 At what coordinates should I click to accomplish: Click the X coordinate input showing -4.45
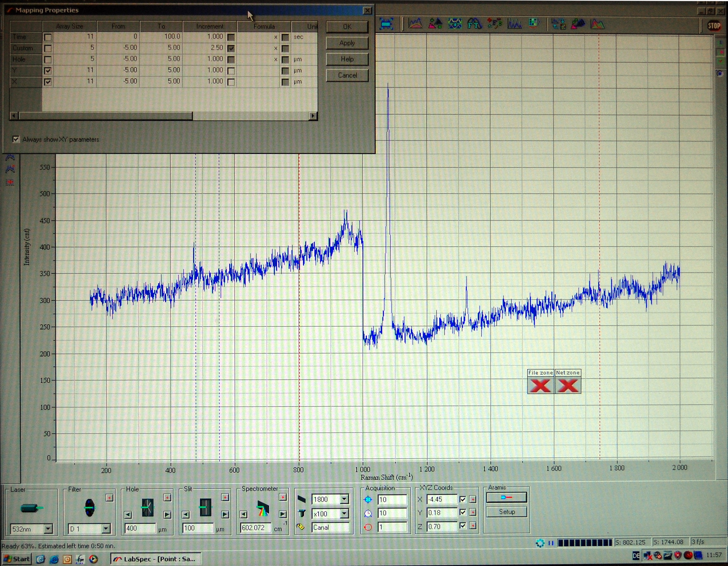[442, 499]
